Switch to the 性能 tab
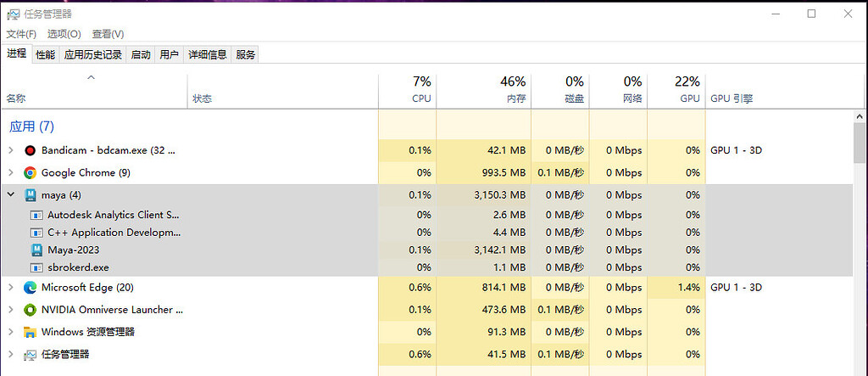This screenshot has width=868, height=376. click(x=45, y=55)
